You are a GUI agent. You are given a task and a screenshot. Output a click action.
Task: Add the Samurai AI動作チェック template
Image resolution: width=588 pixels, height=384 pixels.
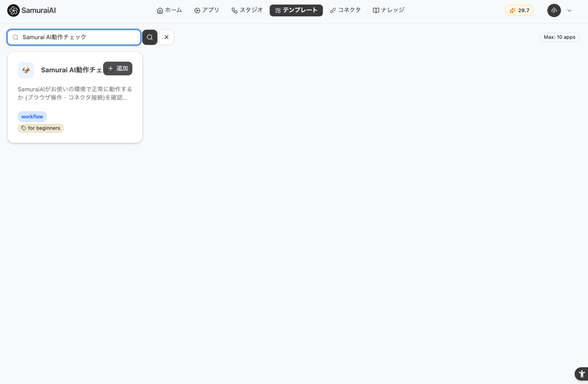click(x=118, y=69)
